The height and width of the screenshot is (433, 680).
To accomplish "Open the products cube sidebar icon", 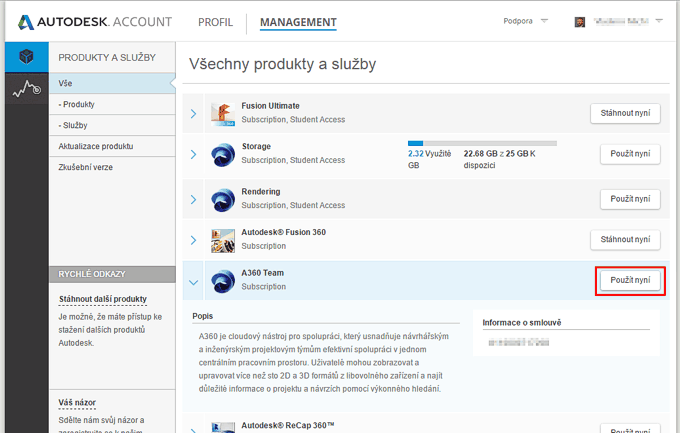I will (x=26, y=56).
